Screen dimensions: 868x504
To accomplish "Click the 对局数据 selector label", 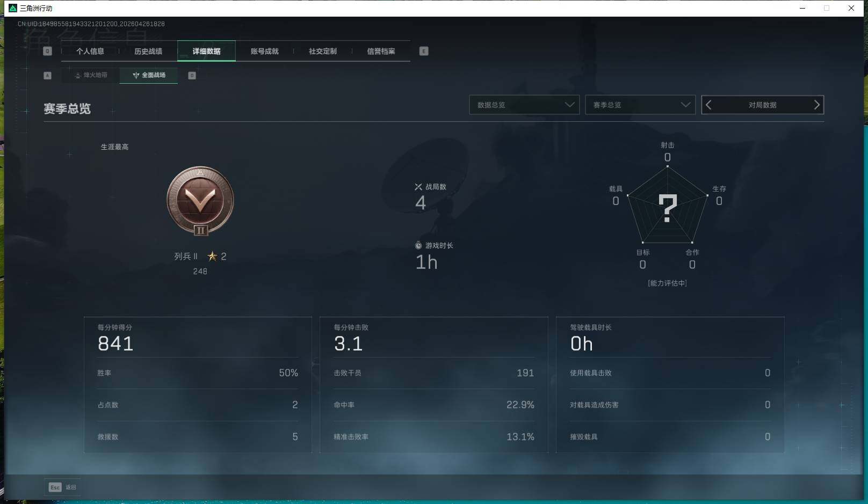I will click(762, 105).
